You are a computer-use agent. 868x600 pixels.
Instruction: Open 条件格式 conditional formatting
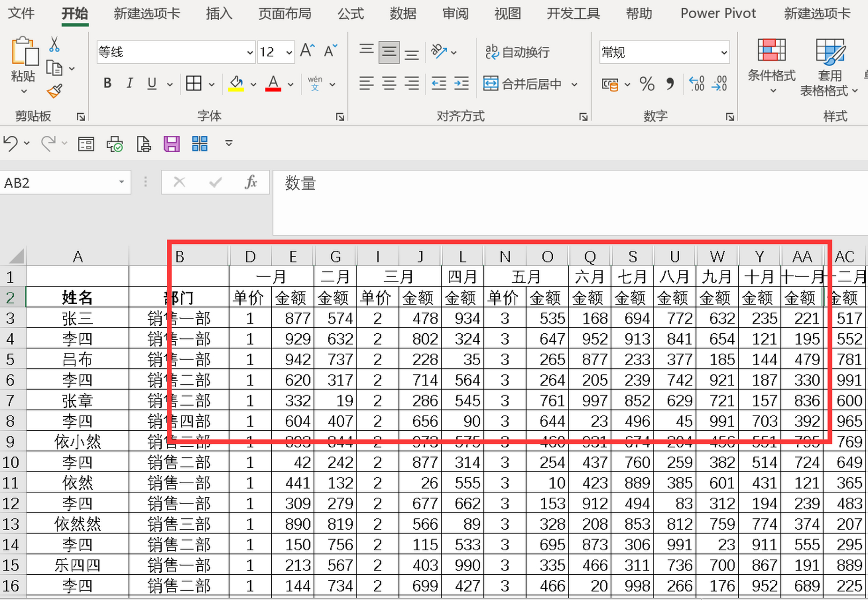coord(772,66)
